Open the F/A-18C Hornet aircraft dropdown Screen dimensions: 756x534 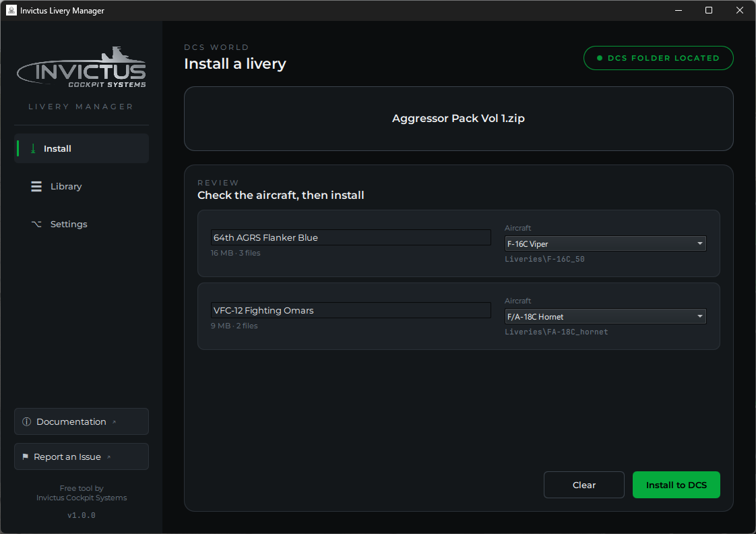point(605,316)
